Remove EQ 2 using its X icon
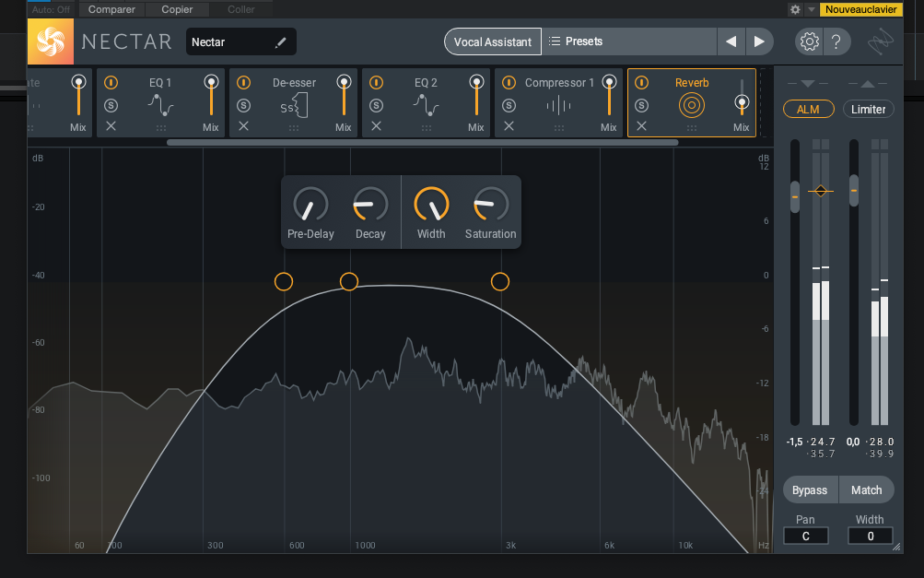The width and height of the screenshot is (924, 578). point(376,126)
